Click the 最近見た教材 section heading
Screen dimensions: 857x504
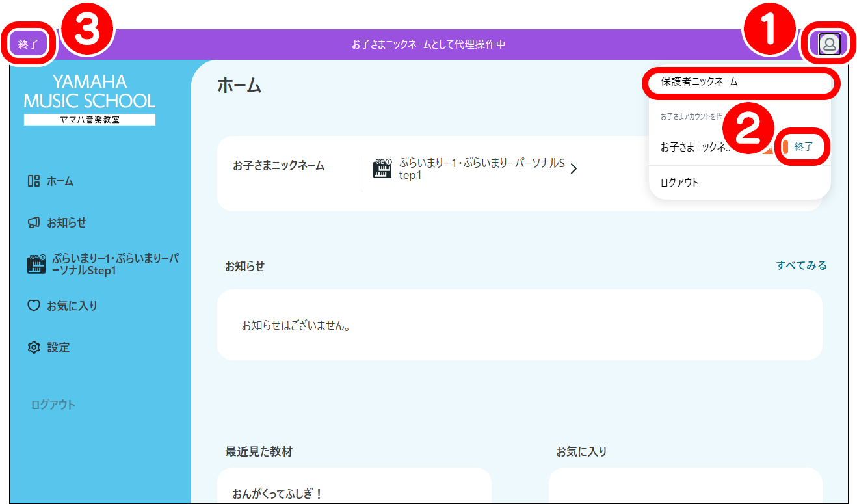(x=259, y=451)
